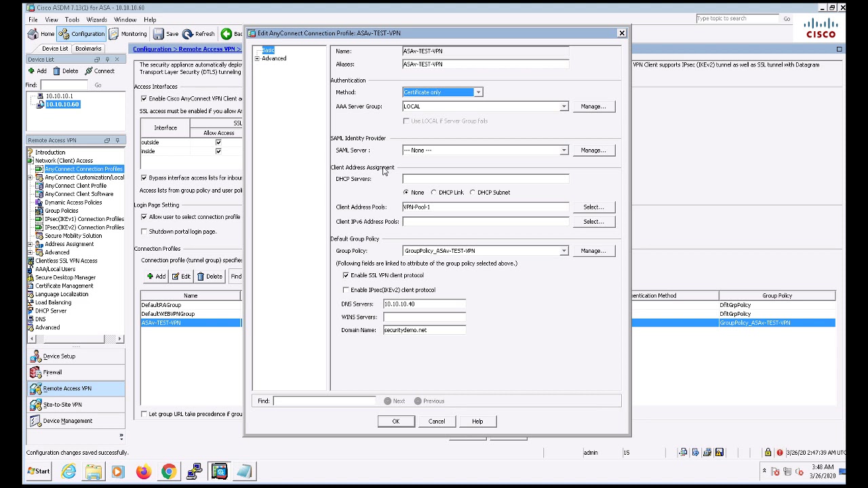
Task: Open the Tools menu
Action: [72, 20]
